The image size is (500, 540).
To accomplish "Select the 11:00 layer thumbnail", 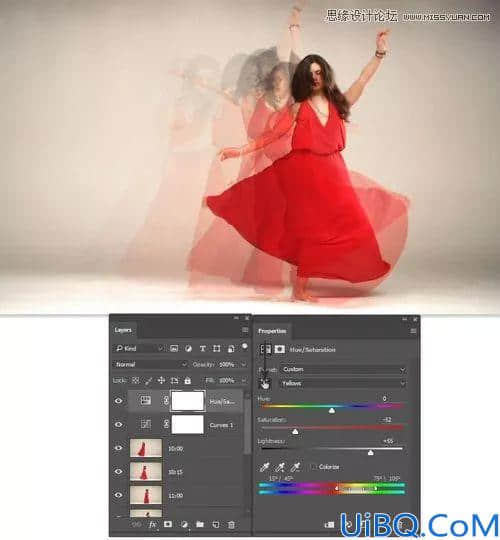I will [146, 495].
